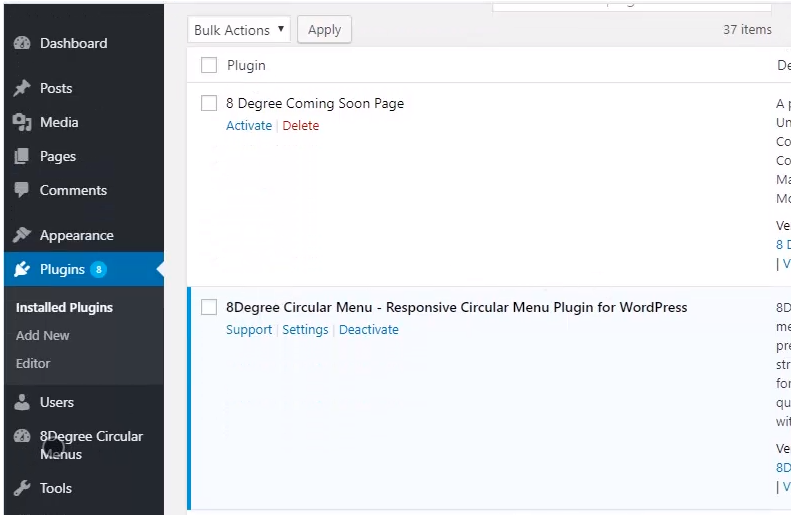Image resolution: width=797 pixels, height=515 pixels.
Task: Delete the 8 Degree Coming Soon Page plugin
Action: pyautogui.click(x=300, y=126)
